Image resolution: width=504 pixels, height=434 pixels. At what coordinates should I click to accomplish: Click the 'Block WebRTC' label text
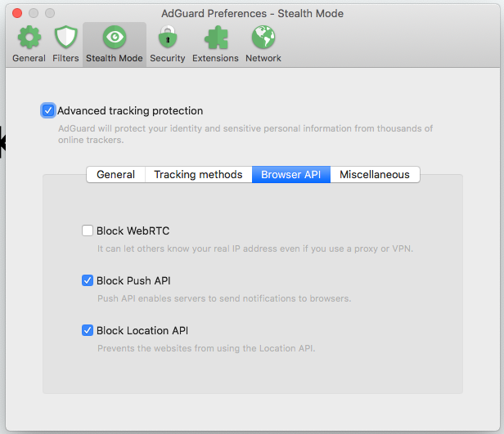[133, 230]
